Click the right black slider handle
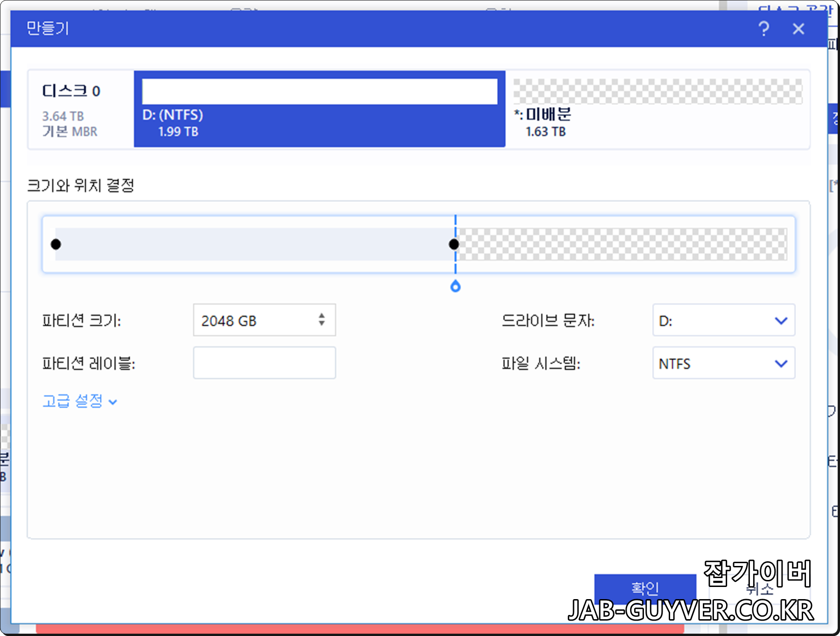 coord(454,244)
